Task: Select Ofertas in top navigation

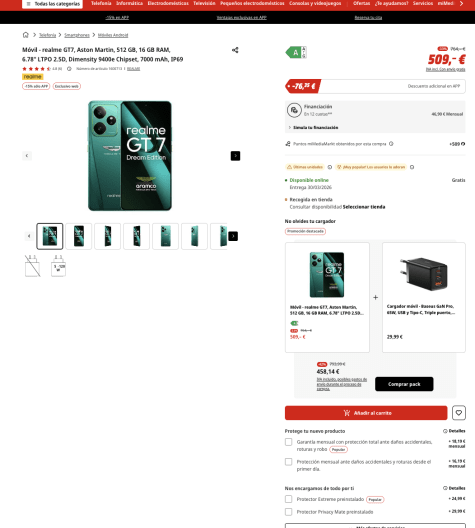Action: coord(361,3)
